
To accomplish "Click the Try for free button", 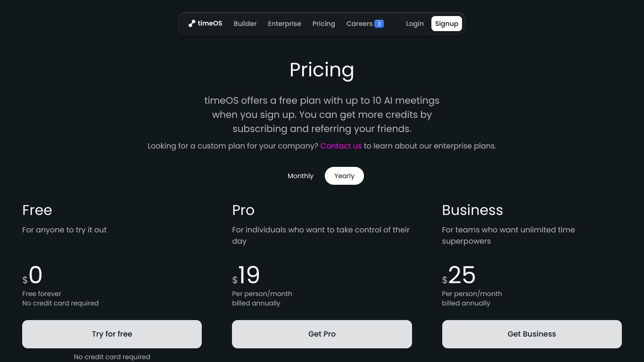I will (x=112, y=334).
